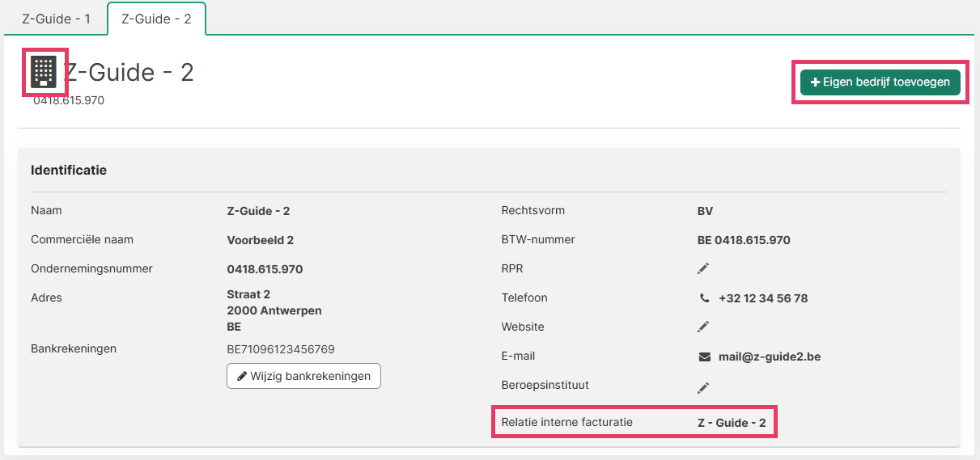980x460 pixels.
Task: Switch to the Z-Guide - 1 tab
Action: pos(56,19)
